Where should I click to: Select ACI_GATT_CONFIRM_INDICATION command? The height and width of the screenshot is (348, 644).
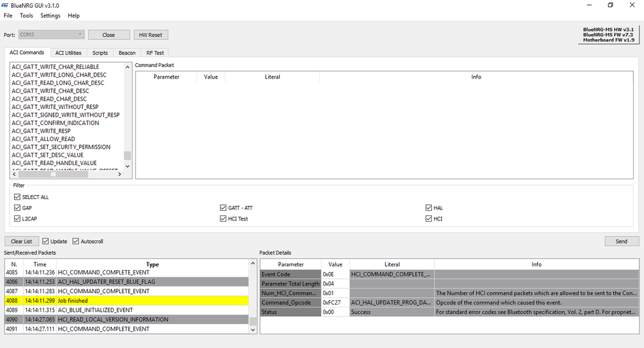point(55,122)
